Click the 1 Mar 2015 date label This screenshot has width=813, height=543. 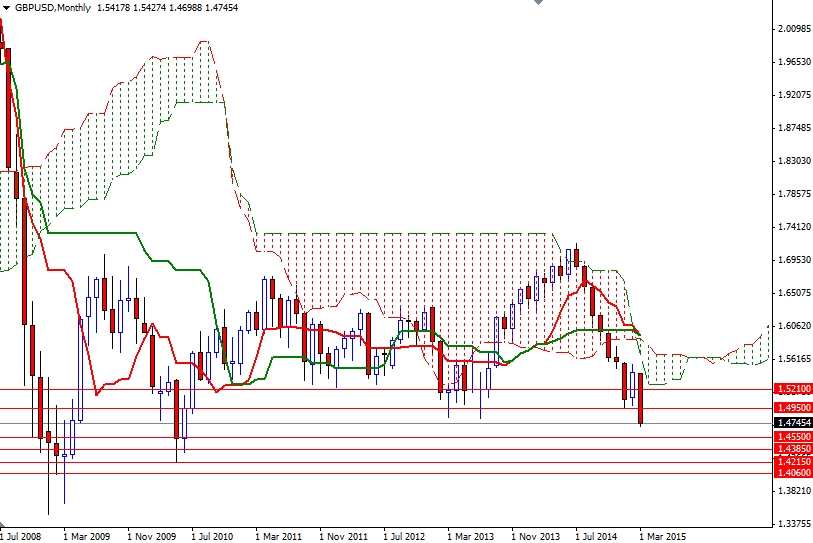(x=663, y=536)
